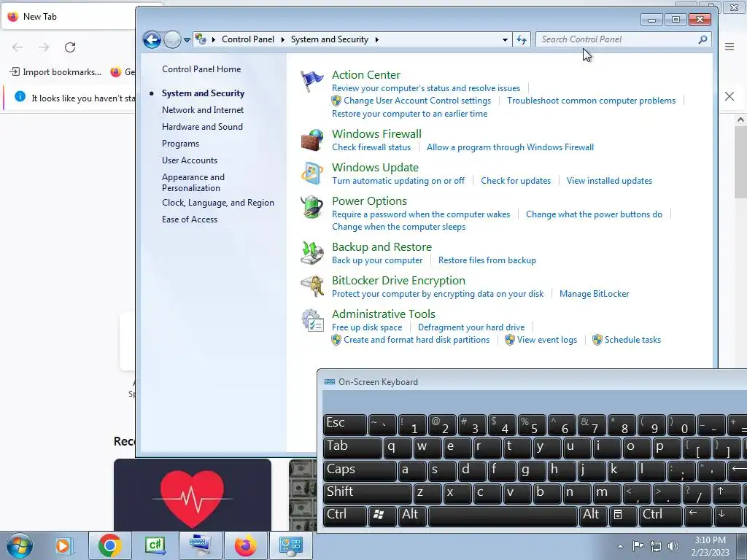Click the Action Center flag in system tray

[x=638, y=546]
